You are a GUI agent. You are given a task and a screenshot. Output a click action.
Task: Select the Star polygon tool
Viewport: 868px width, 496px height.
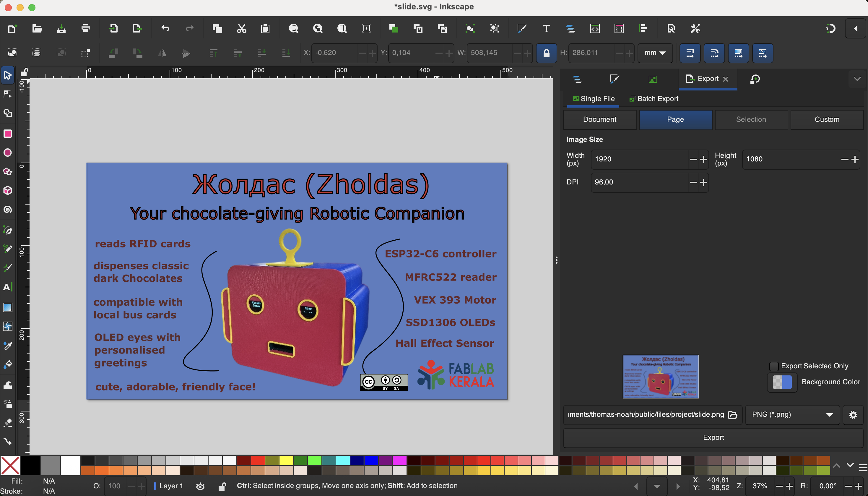7,171
